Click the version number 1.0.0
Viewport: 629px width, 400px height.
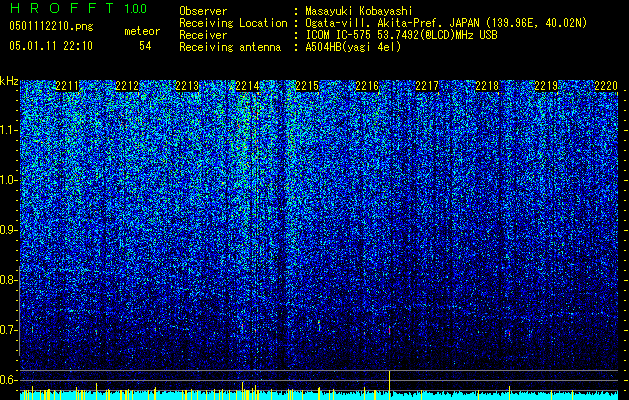(135, 8)
